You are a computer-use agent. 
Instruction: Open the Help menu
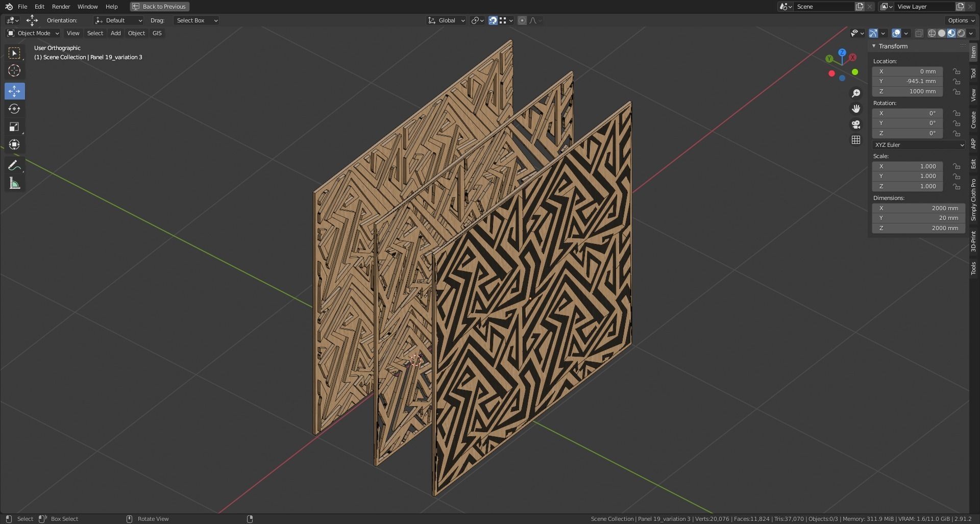[x=111, y=7]
